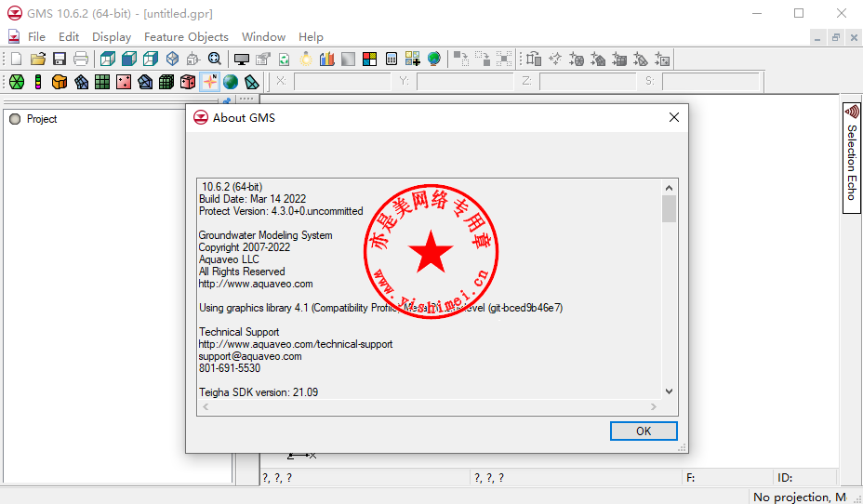Open Display Options monitor icon
The image size is (863, 504).
click(242, 59)
